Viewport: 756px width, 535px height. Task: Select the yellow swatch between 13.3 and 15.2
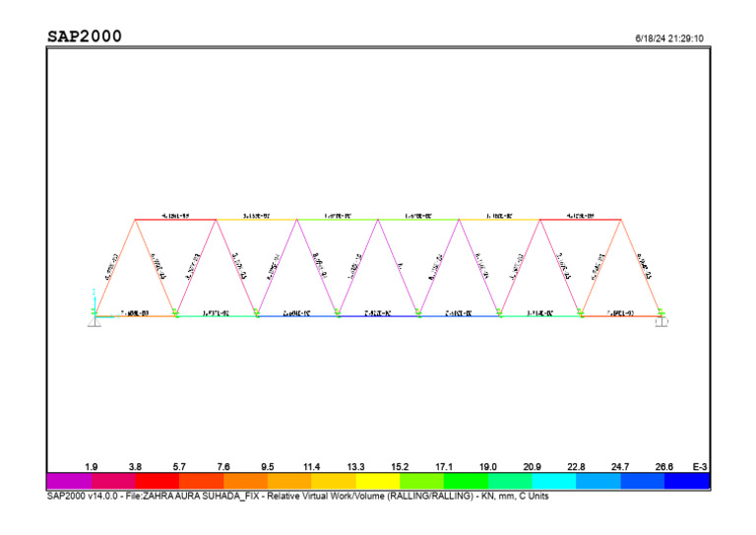(x=378, y=481)
